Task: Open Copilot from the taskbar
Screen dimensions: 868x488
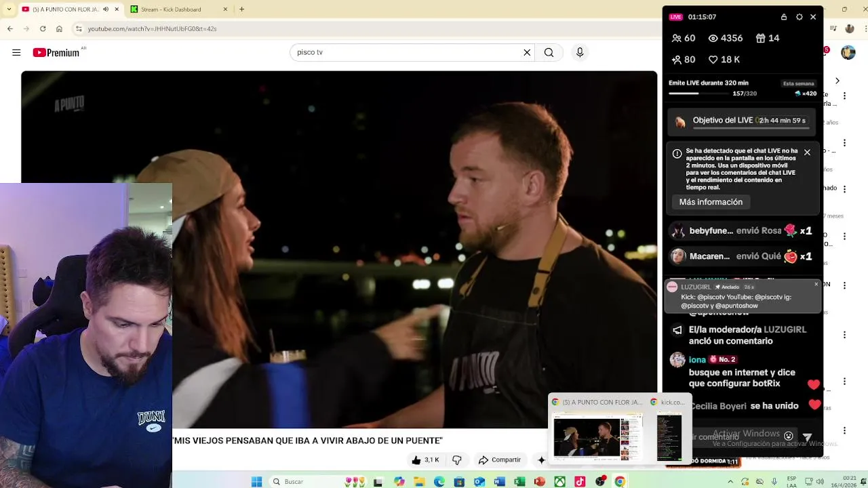Action: coord(399,481)
